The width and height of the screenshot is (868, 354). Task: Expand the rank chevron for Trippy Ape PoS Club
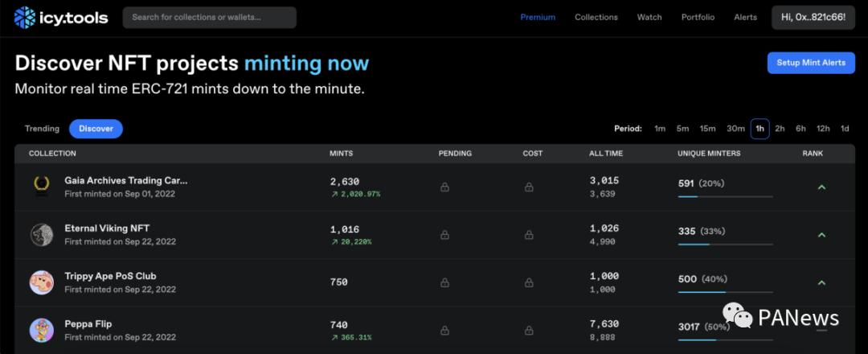point(821,282)
